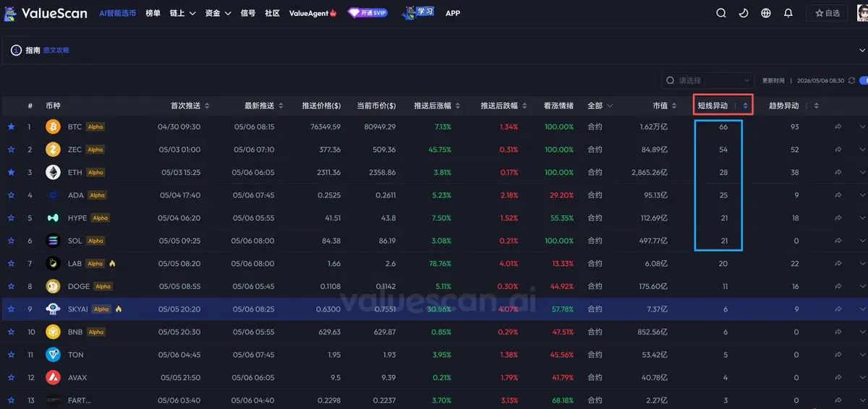Collapse the 指南 guide panel chevron
Screen dimensions: 868x409
coord(861,50)
